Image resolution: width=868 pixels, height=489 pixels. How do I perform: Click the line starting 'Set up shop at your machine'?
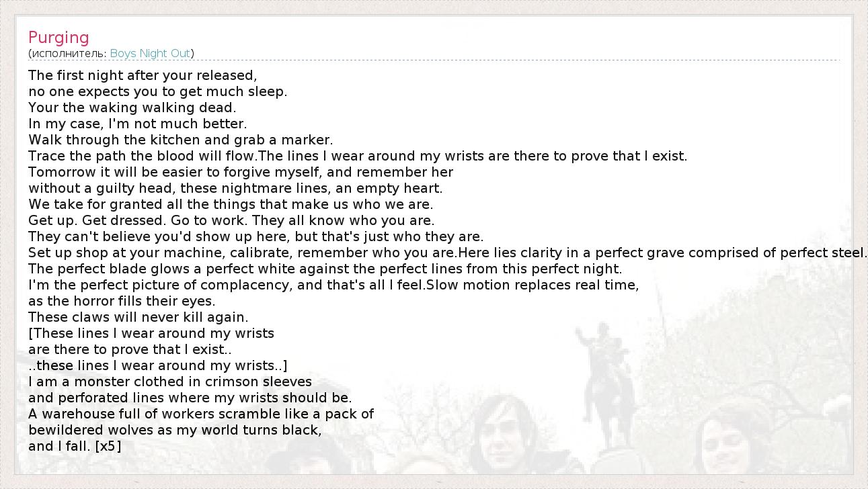coord(447,253)
